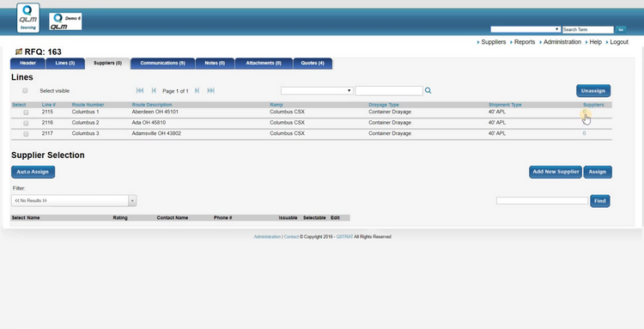
Task: Sort by Ramp column header
Action: click(x=276, y=105)
